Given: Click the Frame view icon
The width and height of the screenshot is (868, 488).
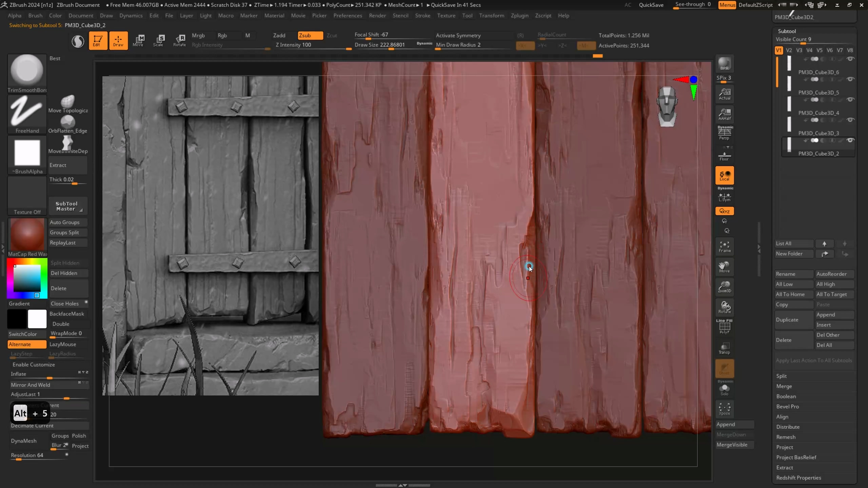Looking at the screenshot, I should click(x=724, y=247).
